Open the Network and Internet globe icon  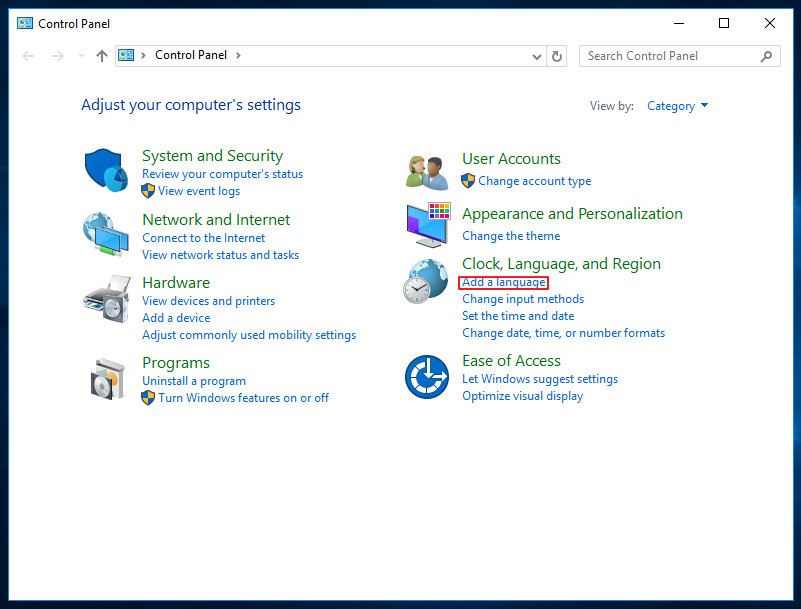106,235
